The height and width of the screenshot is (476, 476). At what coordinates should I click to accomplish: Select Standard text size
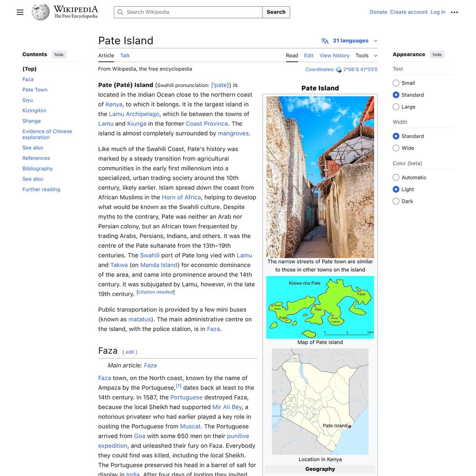click(x=396, y=95)
